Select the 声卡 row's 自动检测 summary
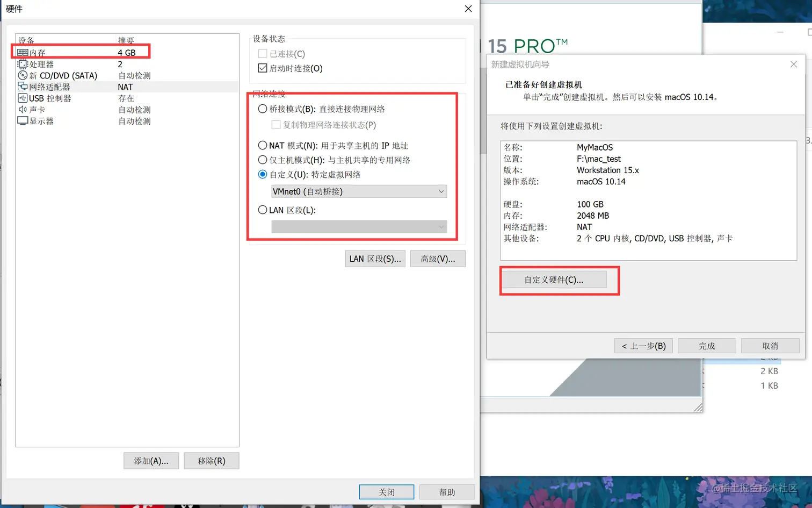The image size is (812, 508). pos(134,109)
